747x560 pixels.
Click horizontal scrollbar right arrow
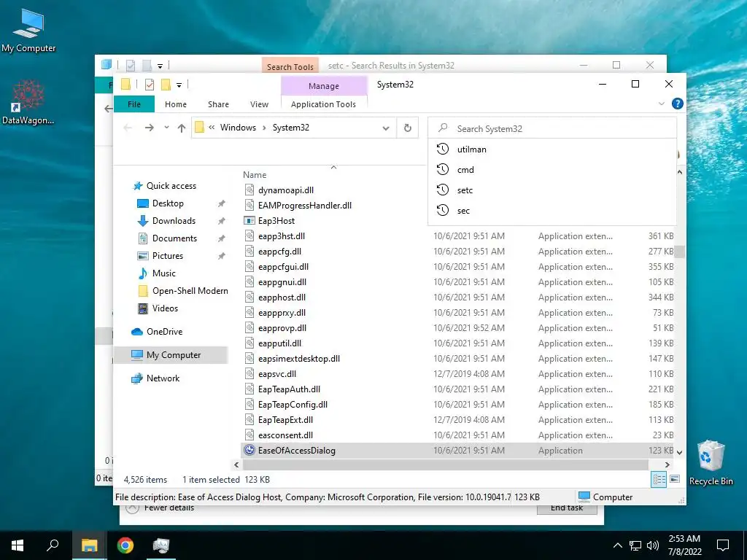pos(667,464)
